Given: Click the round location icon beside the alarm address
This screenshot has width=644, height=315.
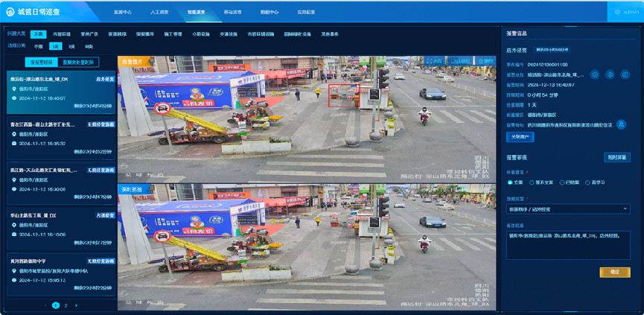Looking at the screenshot, I should pyautogui.click(x=621, y=124).
